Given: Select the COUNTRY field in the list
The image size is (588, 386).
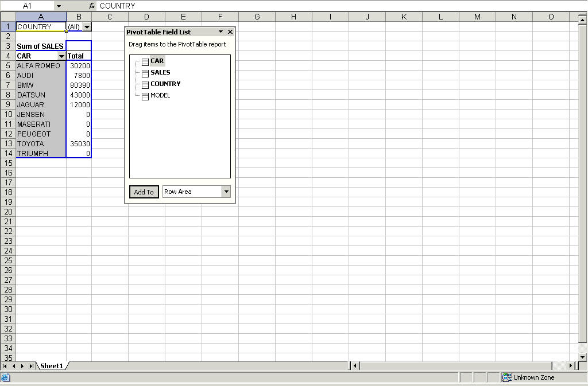Looking at the screenshot, I should point(165,84).
